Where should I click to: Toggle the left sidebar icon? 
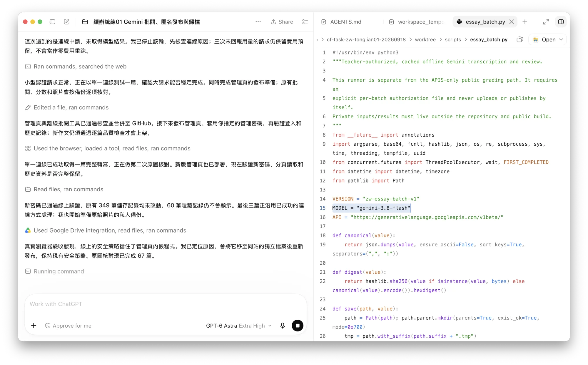pyautogui.click(x=53, y=22)
